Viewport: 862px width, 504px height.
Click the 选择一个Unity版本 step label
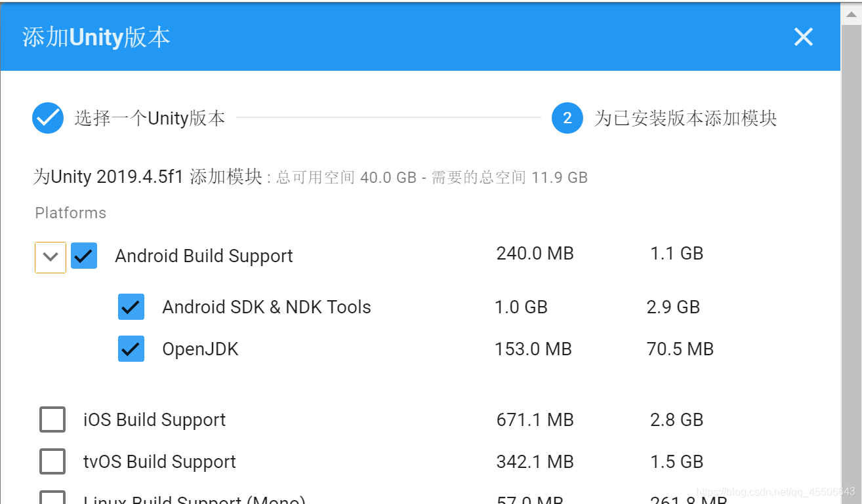pos(150,118)
